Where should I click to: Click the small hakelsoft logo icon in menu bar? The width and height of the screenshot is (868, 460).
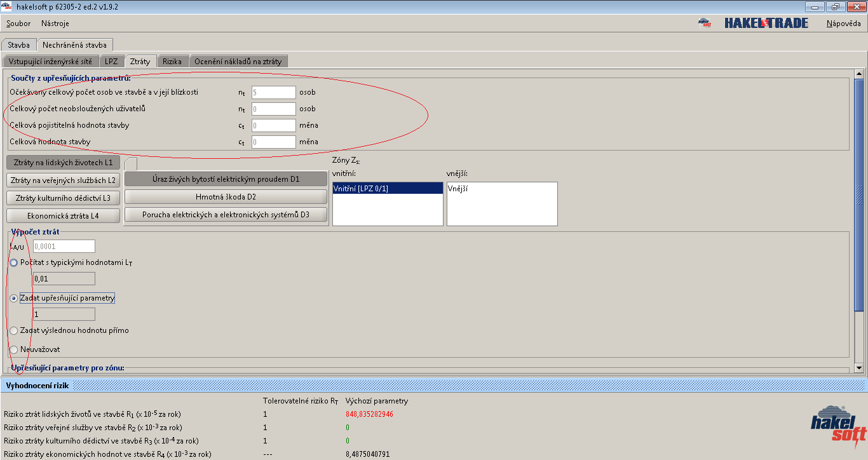[x=703, y=23]
